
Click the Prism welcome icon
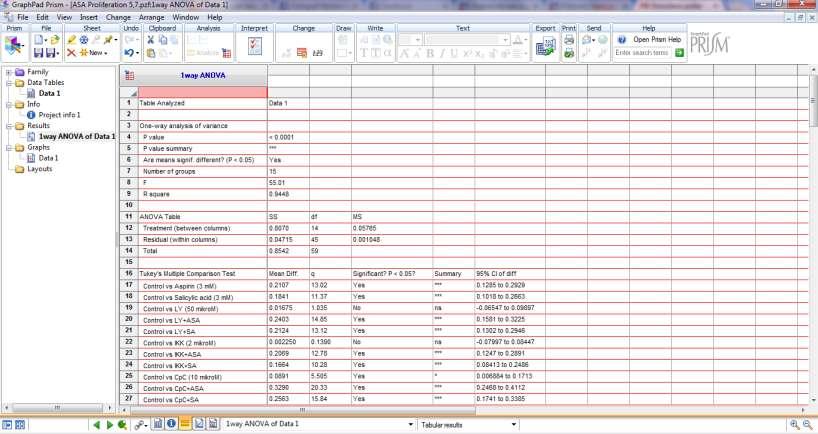14,46
